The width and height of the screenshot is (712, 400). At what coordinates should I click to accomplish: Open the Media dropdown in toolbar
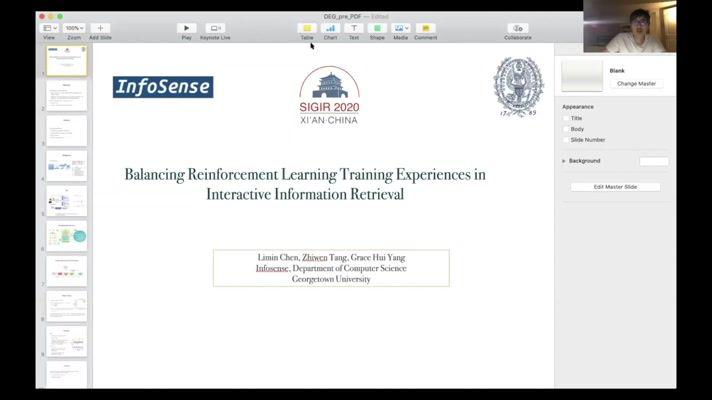pos(401,28)
